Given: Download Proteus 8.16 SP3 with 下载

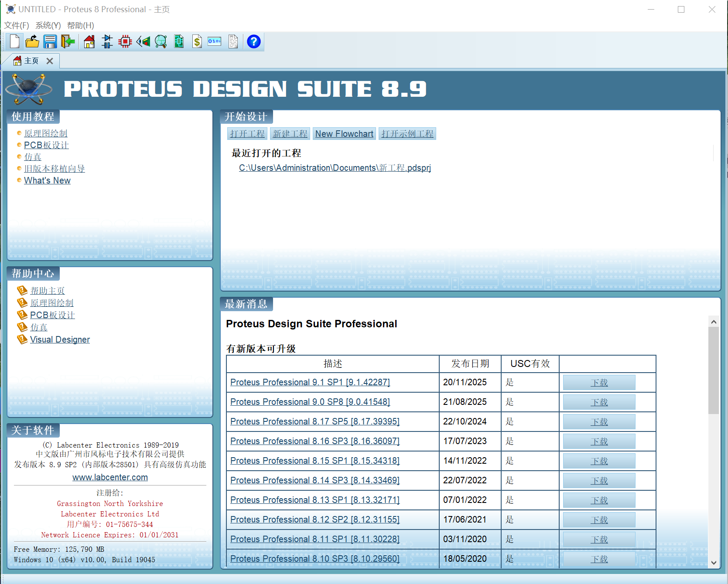Looking at the screenshot, I should pos(599,441).
